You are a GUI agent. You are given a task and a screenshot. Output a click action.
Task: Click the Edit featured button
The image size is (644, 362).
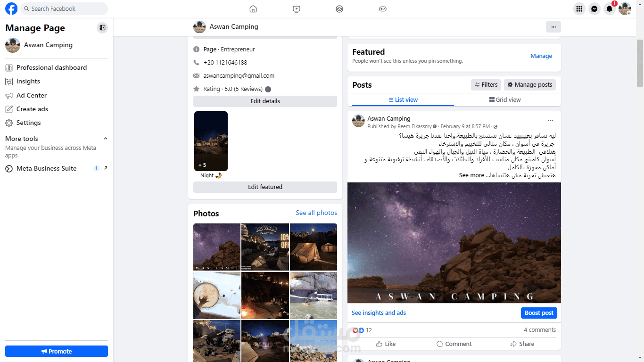coord(265,187)
